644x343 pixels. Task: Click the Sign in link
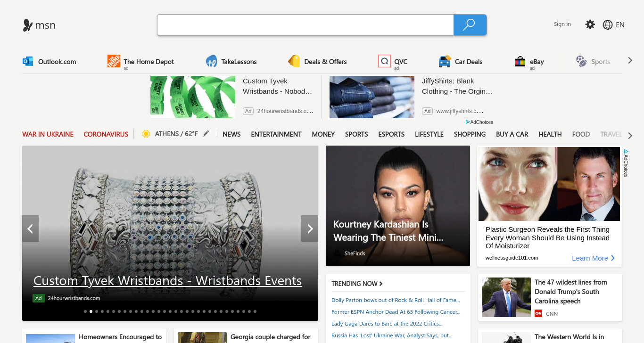tap(562, 24)
